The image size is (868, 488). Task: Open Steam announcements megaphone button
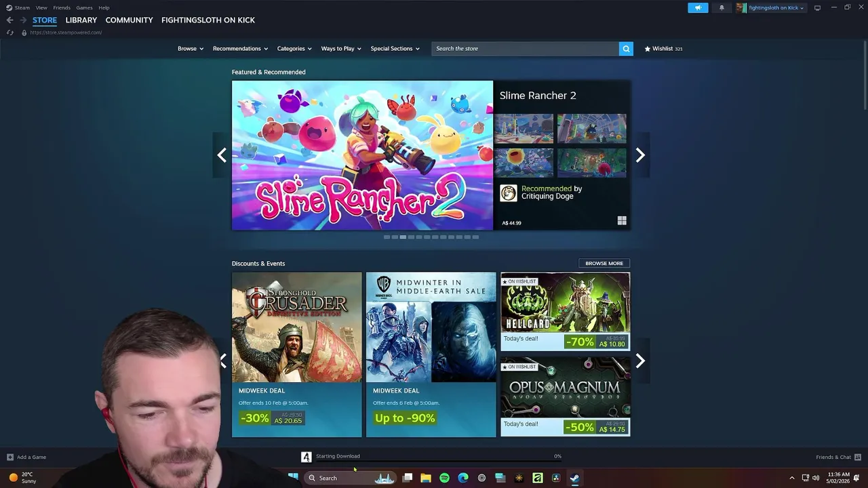(x=698, y=7)
